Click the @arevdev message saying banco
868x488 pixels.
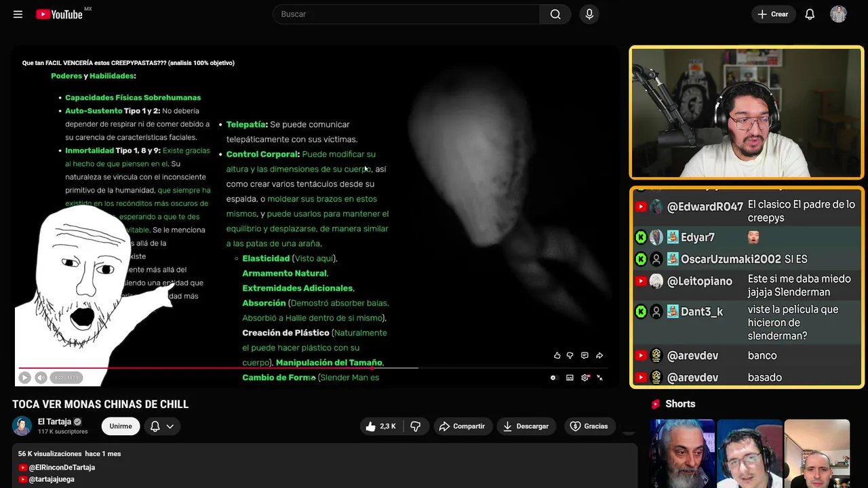pos(762,355)
